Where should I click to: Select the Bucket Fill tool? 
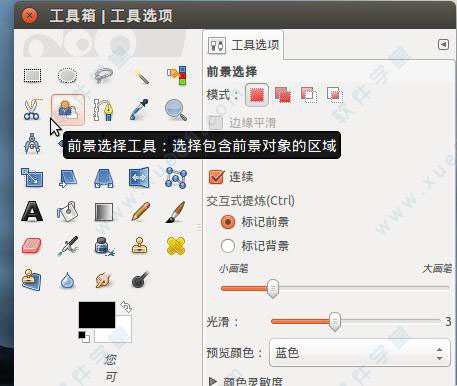67,211
